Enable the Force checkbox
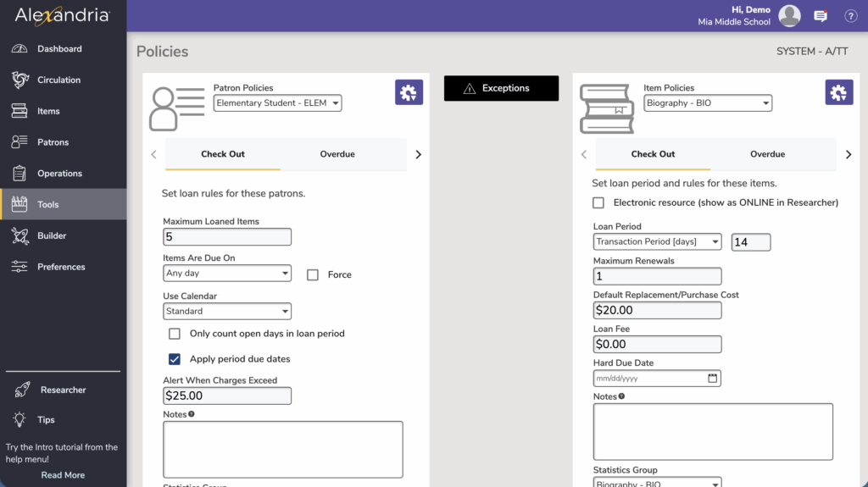This screenshot has height=487, width=868. point(313,274)
